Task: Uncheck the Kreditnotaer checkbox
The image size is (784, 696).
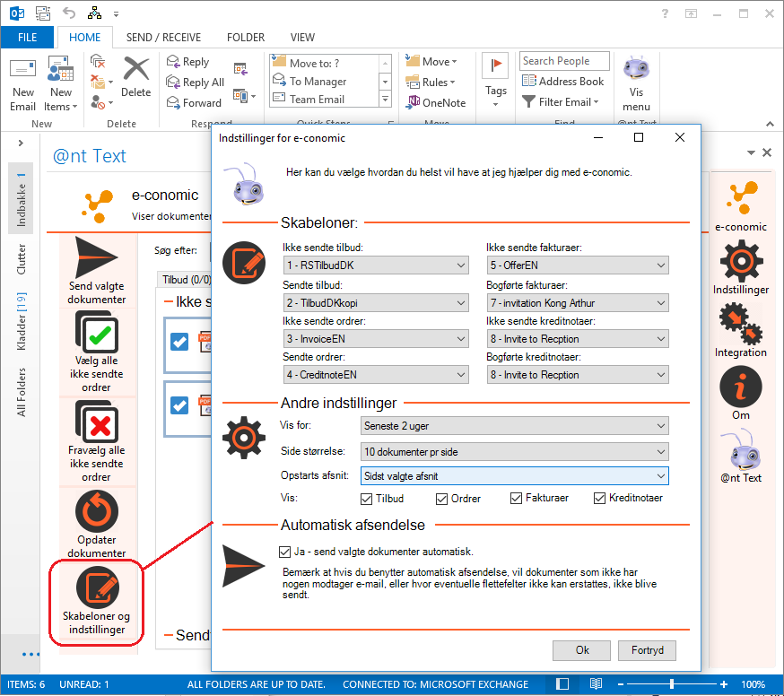Action: (x=599, y=498)
